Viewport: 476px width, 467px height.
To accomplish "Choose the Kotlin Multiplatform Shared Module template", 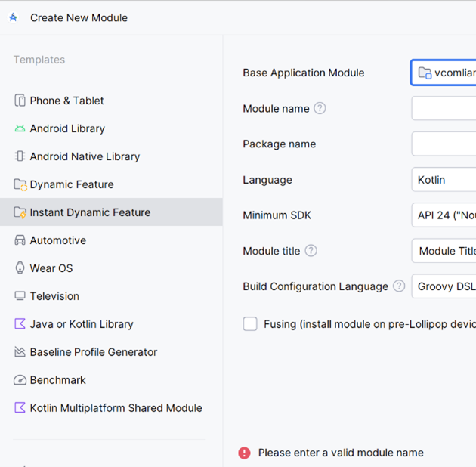I will 111,408.
